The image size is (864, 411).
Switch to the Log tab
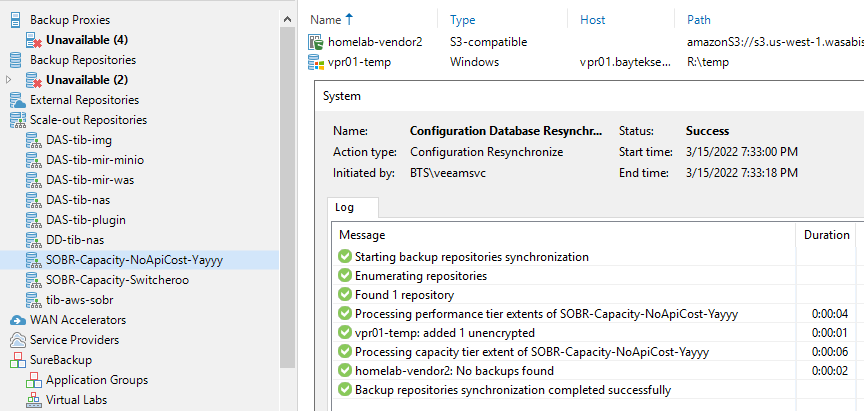coord(345,208)
